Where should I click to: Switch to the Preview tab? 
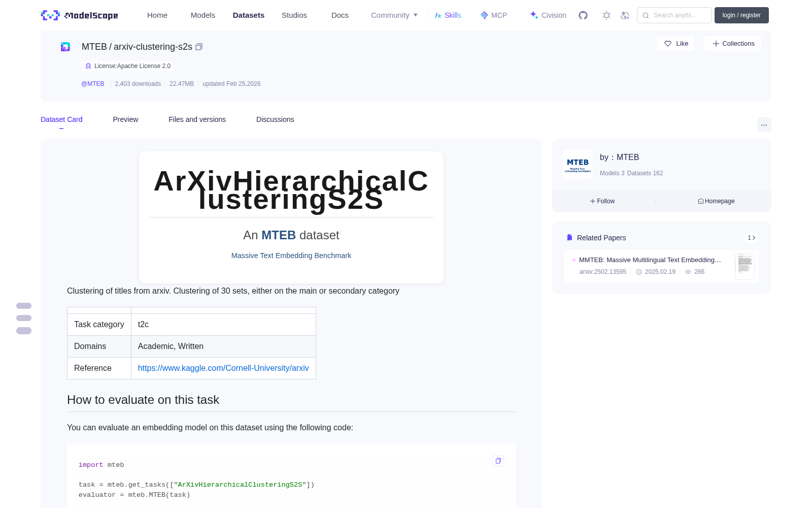tap(125, 119)
